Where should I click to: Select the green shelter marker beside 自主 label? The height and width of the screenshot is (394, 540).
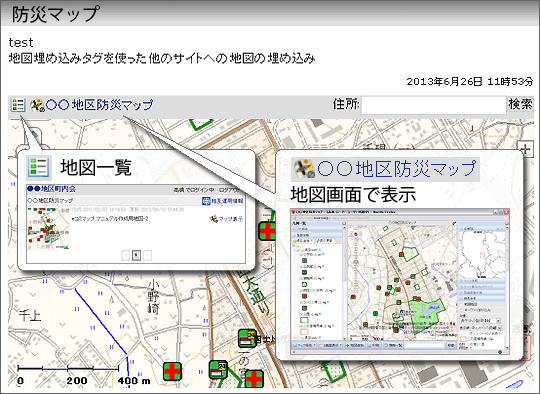click(248, 338)
